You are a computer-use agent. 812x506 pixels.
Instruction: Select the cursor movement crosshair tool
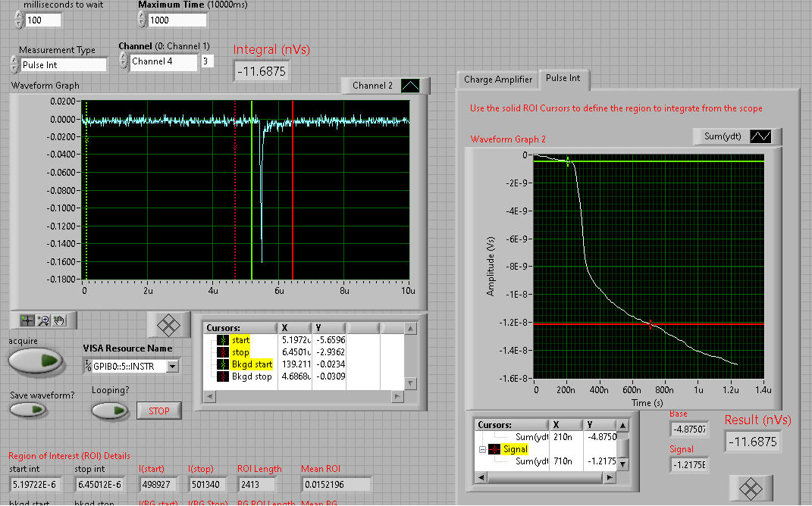(x=28, y=320)
